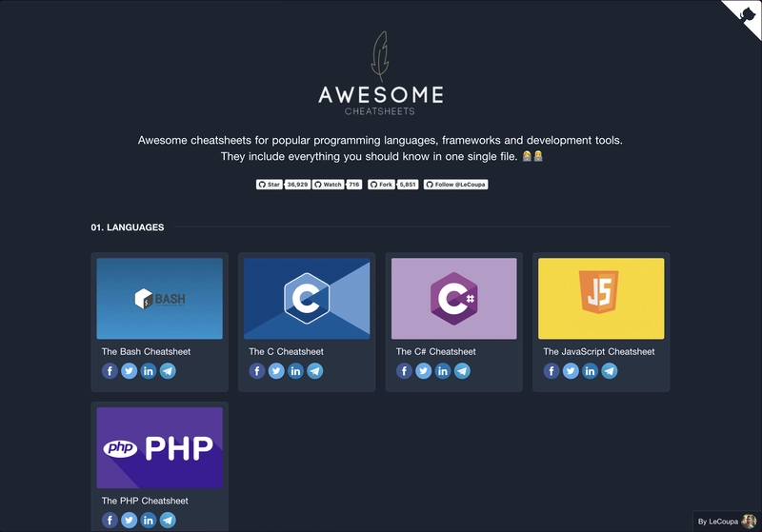Fork the repository on GitHub
The image size is (762, 532).
(x=381, y=185)
